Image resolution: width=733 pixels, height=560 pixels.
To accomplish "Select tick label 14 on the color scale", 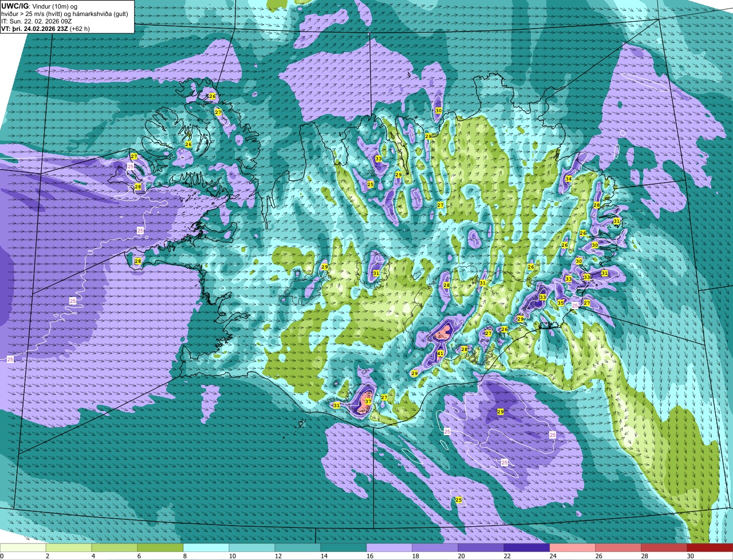I will (324, 556).
